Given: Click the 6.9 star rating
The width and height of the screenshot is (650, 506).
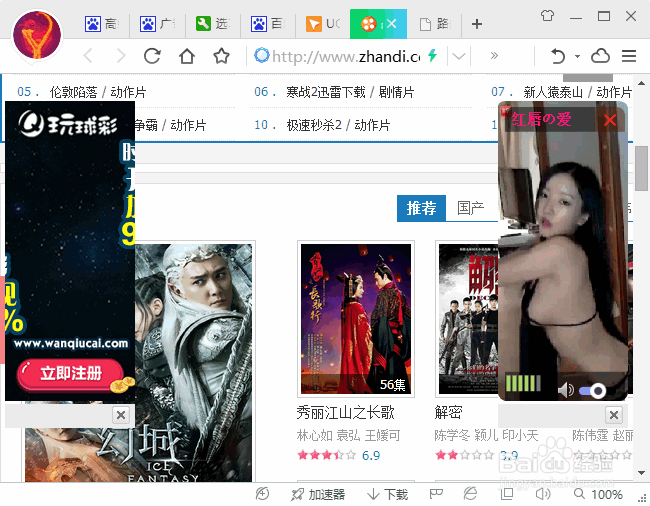Looking at the screenshot, I should click(x=339, y=455).
